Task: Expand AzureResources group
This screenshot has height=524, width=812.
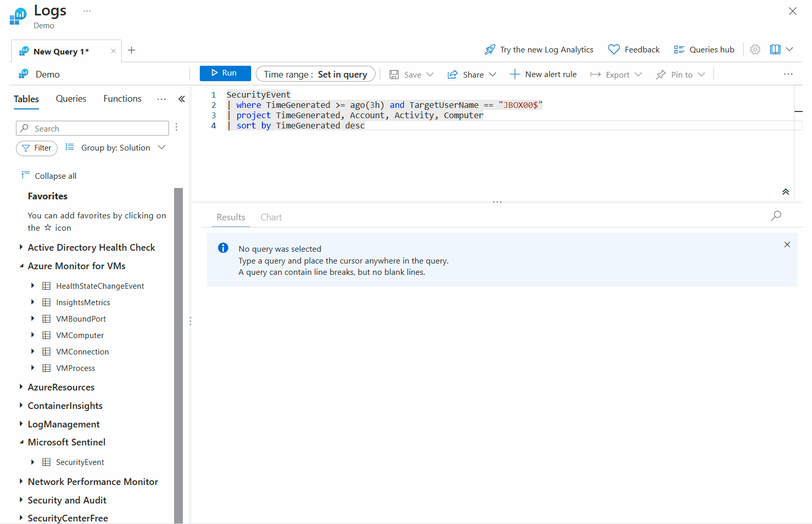Action: [22, 387]
